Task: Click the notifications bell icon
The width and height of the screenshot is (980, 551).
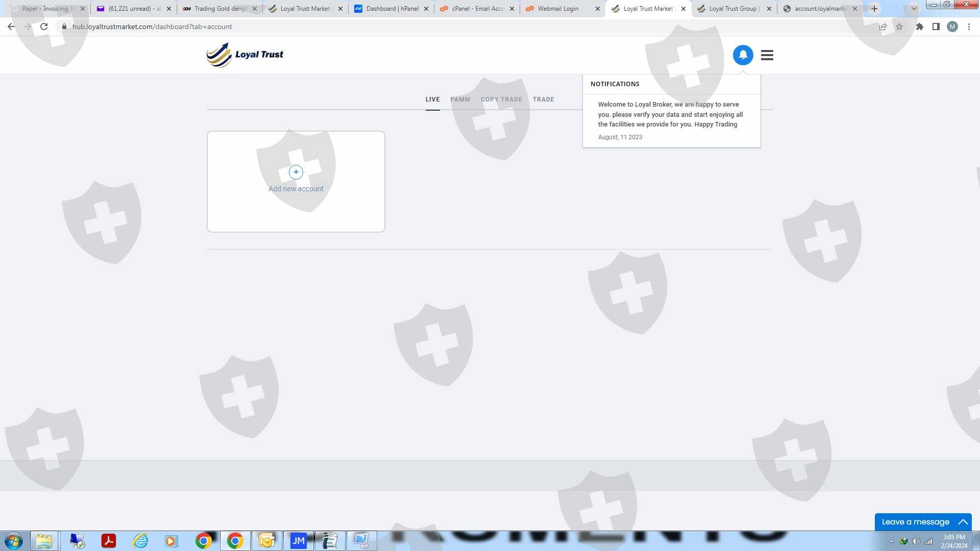Action: [x=743, y=55]
